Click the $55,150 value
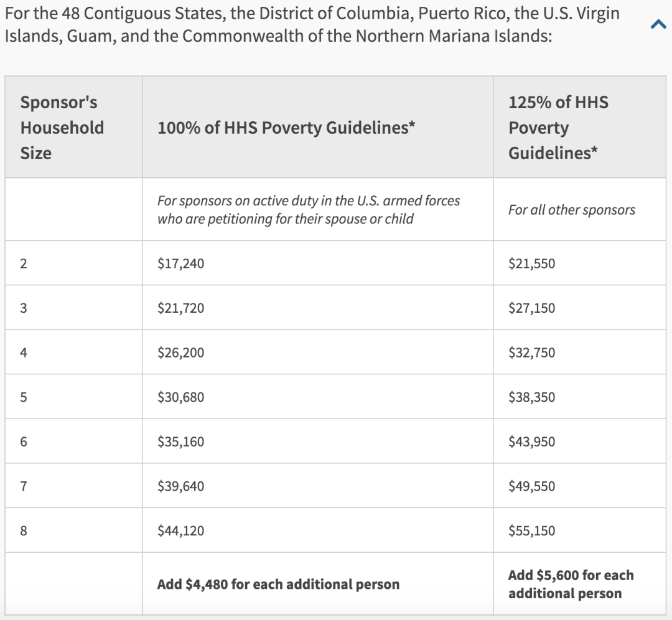Viewport: 672px width, 620px height. click(x=531, y=531)
